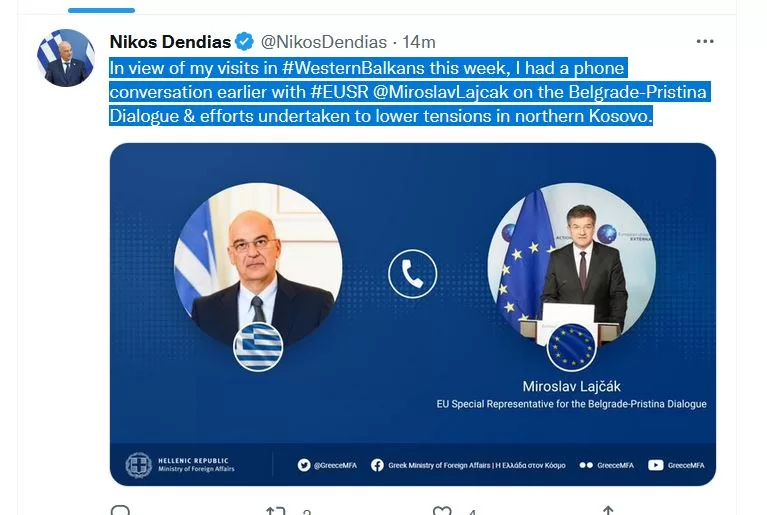The width and height of the screenshot is (767, 515).
Task: Click the retweet arrows icon
Action: [x=275, y=511]
